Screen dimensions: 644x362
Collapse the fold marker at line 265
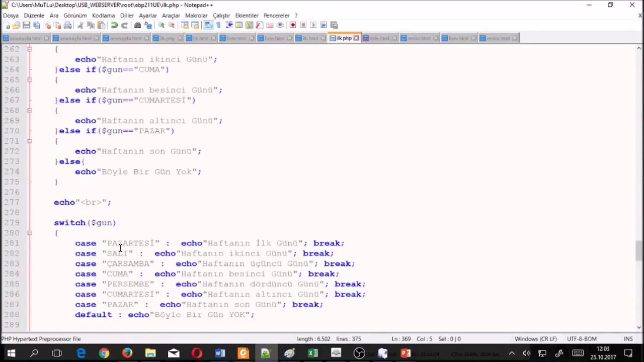pos(30,79)
